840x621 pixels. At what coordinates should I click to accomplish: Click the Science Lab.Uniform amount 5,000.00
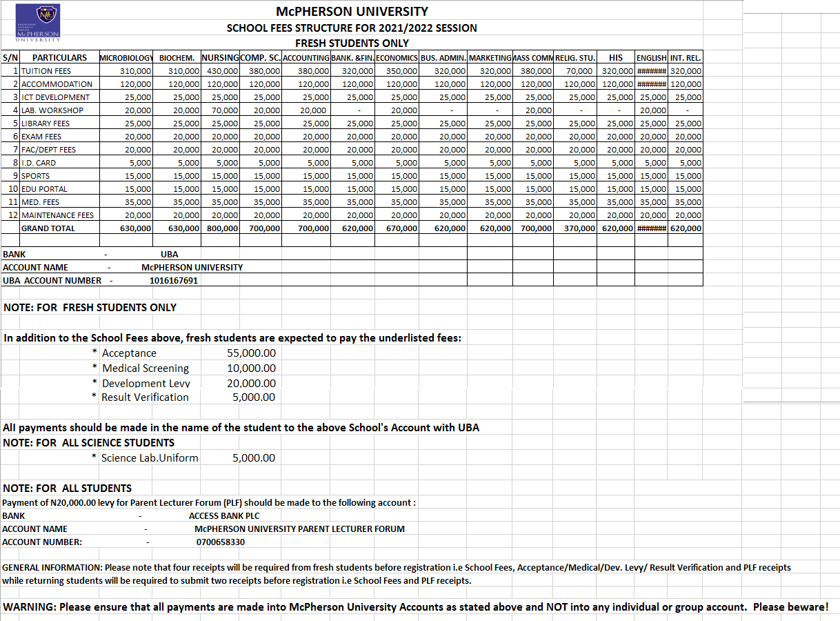pyautogui.click(x=254, y=458)
